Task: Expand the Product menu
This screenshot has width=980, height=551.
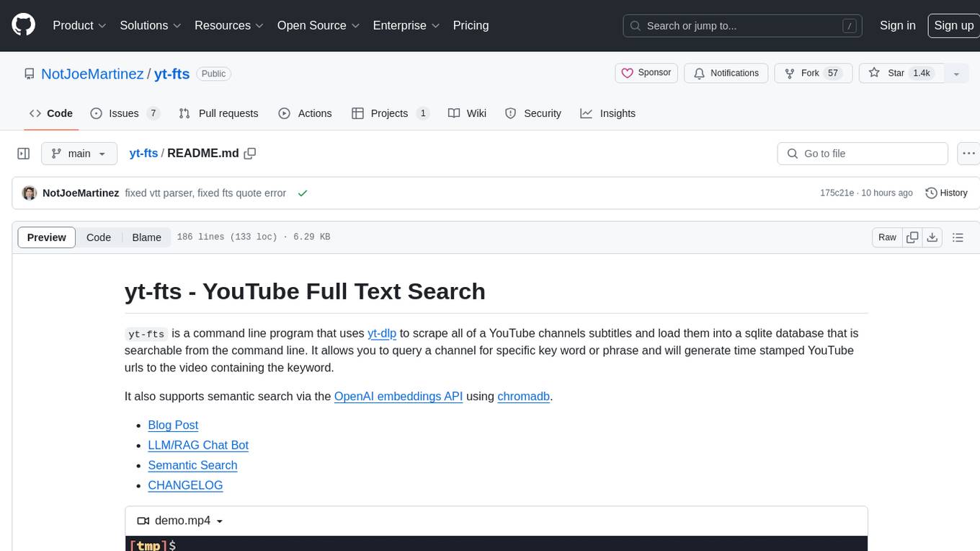Action: pyautogui.click(x=79, y=25)
